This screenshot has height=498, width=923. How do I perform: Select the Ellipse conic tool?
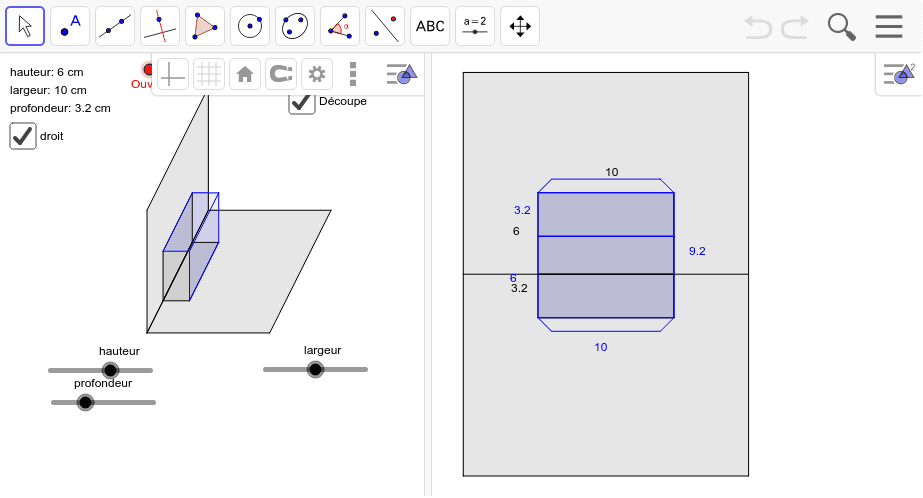(x=295, y=26)
